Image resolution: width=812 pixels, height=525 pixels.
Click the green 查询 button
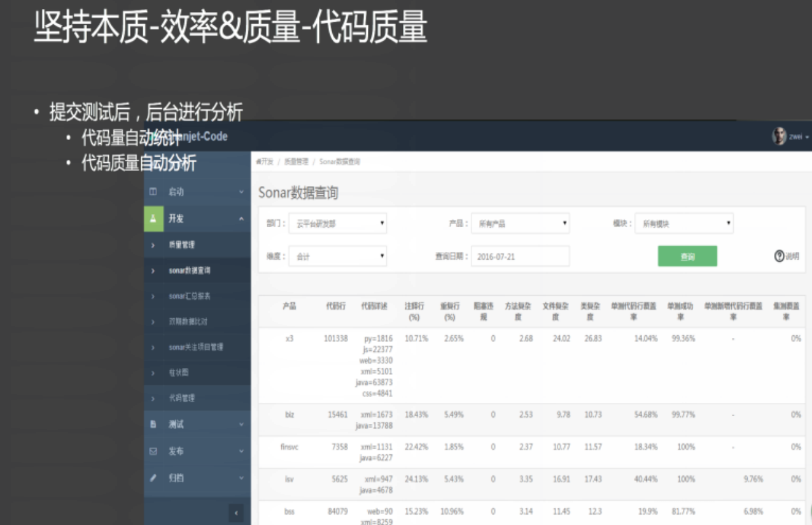coord(687,256)
